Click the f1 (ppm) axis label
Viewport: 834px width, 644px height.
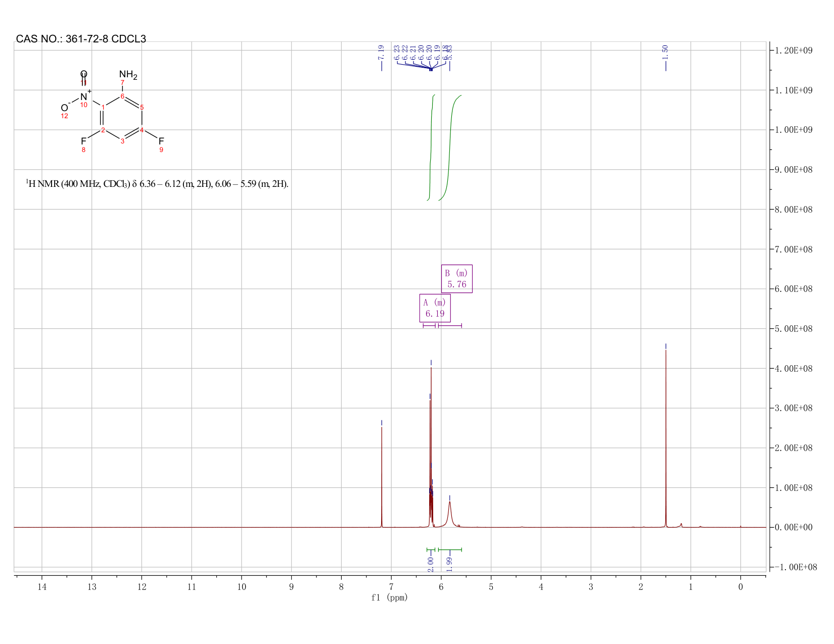pyautogui.click(x=389, y=598)
